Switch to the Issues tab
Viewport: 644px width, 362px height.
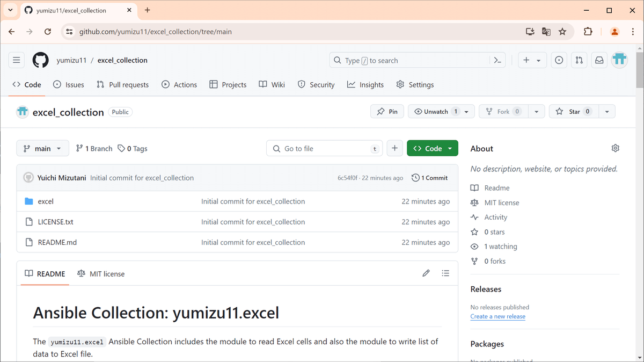coord(69,84)
